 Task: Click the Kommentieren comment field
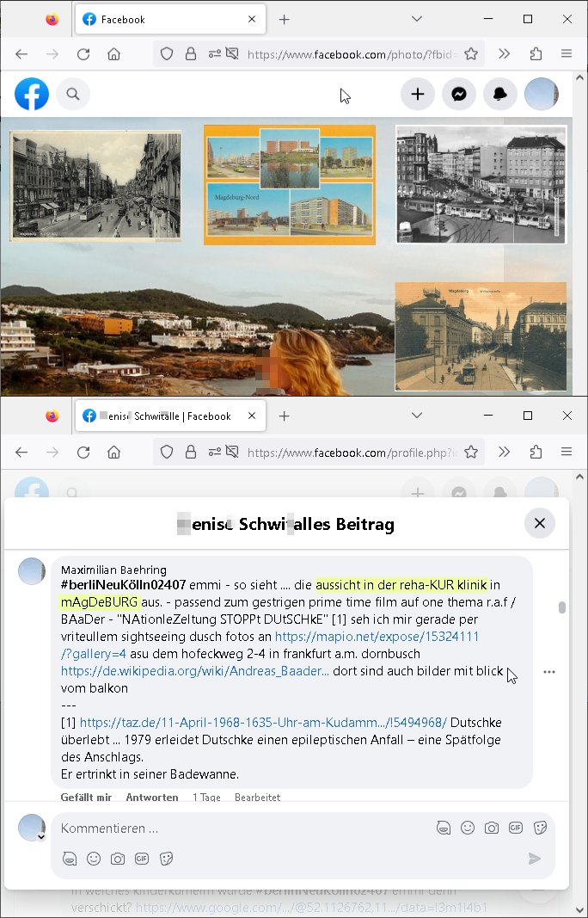click(x=246, y=829)
